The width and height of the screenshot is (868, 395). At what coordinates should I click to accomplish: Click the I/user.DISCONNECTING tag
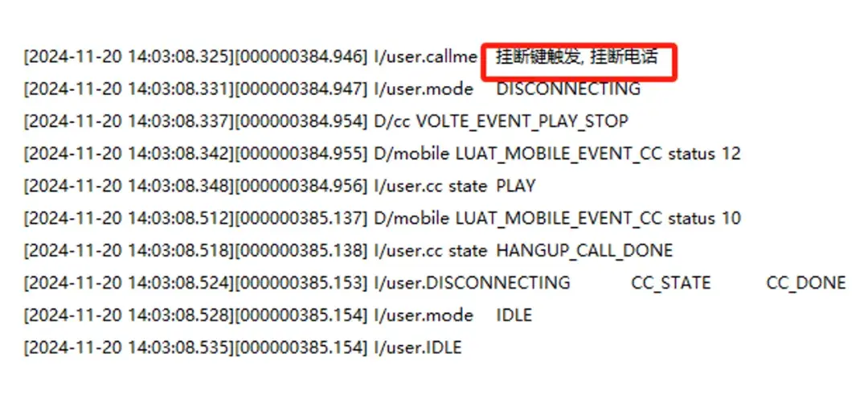pos(473,283)
